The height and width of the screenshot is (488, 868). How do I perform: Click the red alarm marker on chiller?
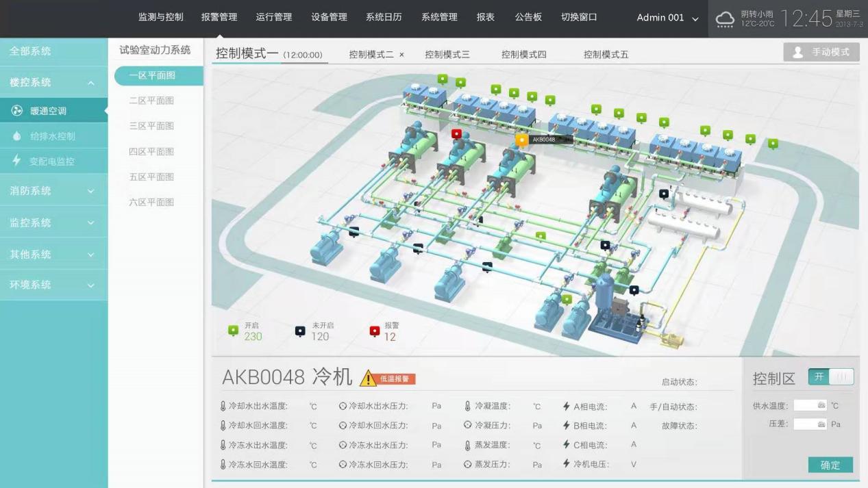pos(457,133)
